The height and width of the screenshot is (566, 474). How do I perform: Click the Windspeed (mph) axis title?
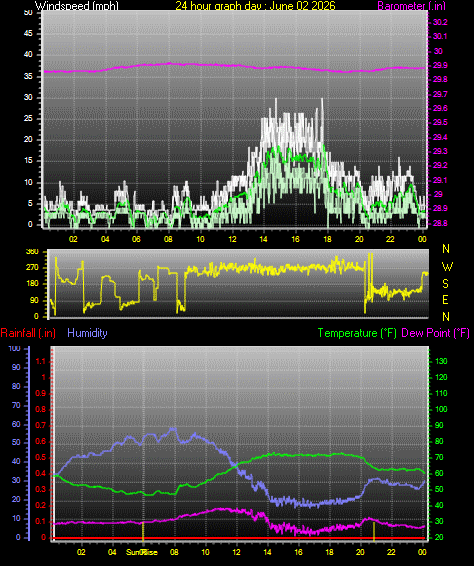[77, 5]
